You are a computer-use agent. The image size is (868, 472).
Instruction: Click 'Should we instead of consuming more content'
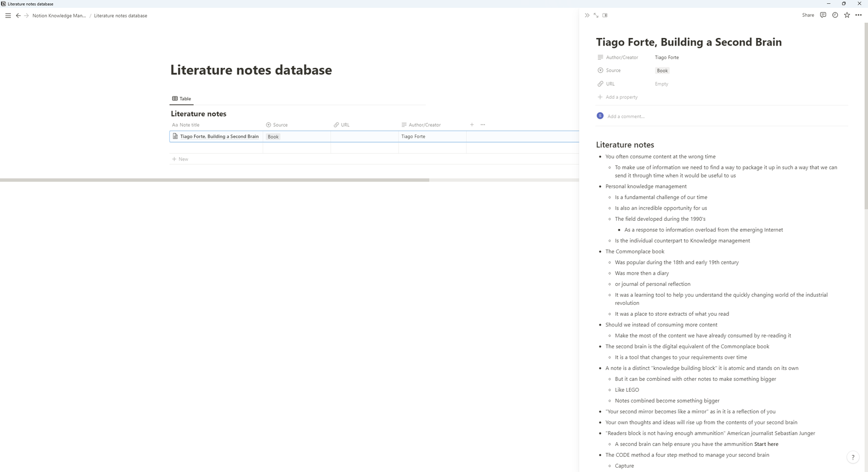pos(661,325)
